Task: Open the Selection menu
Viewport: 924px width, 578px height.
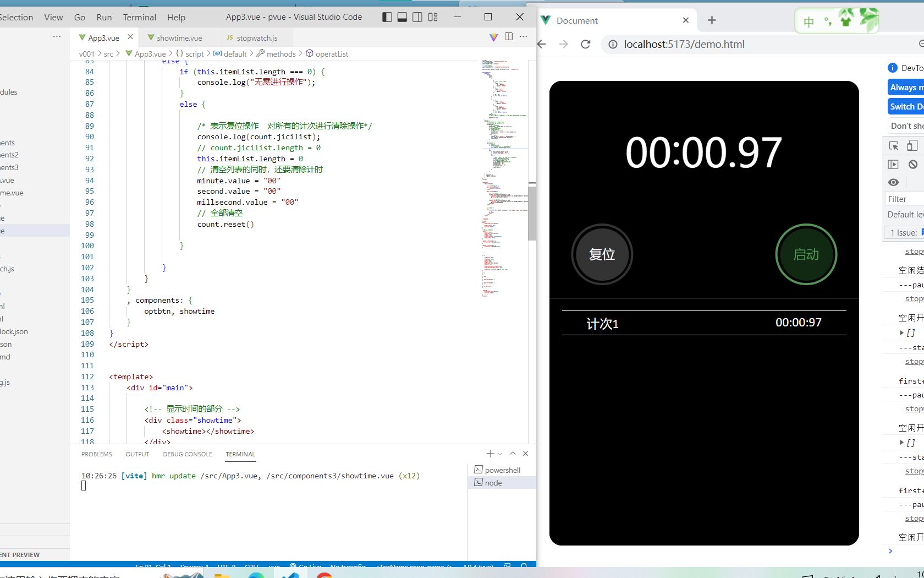Action: coord(16,17)
